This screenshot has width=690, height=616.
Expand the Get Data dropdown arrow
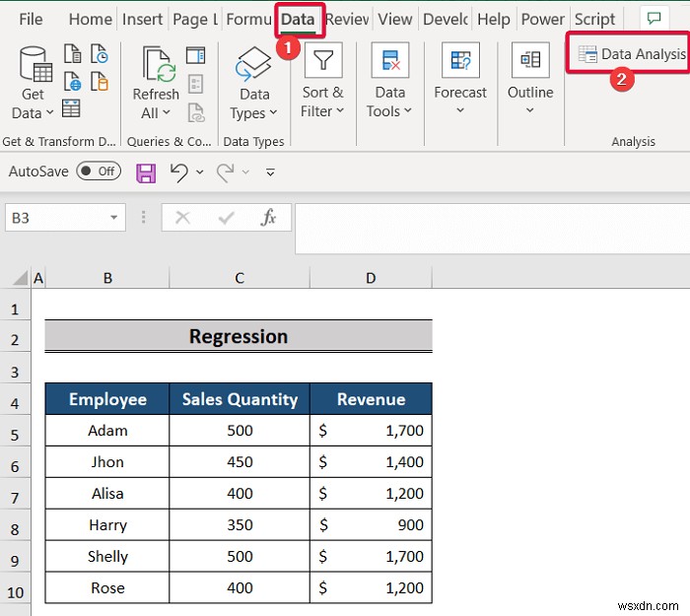(x=49, y=112)
